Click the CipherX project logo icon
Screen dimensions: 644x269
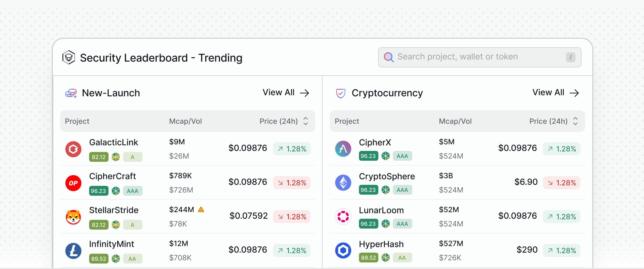coord(343,149)
